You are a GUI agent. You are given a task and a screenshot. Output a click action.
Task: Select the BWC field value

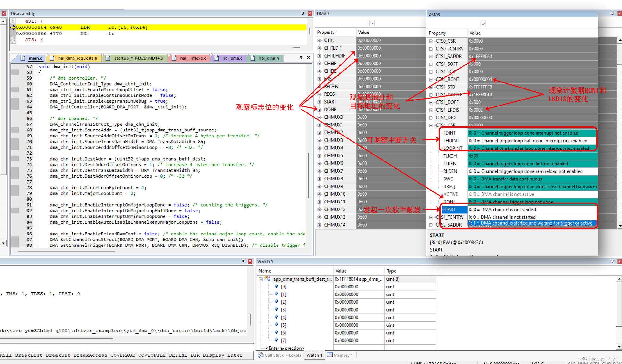(x=532, y=179)
